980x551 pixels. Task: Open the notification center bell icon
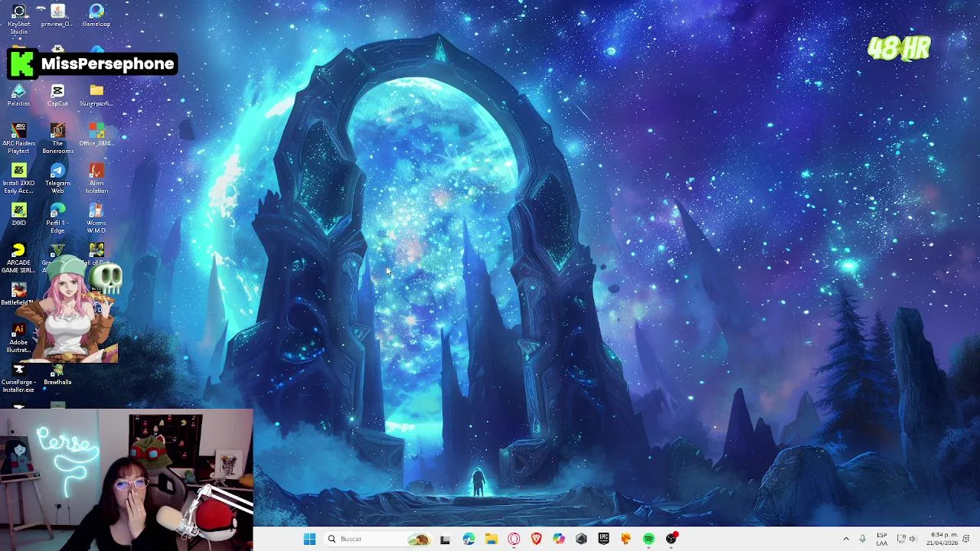[966, 539]
